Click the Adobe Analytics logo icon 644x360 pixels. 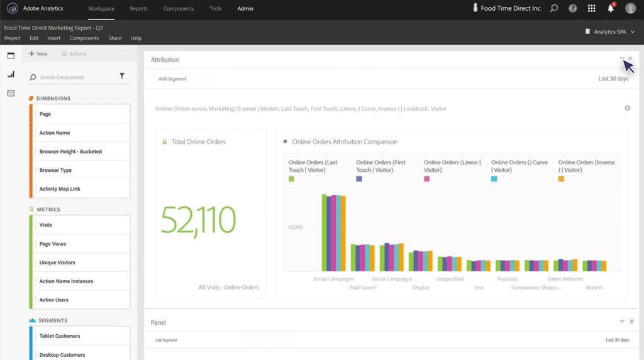pyautogui.click(x=13, y=8)
